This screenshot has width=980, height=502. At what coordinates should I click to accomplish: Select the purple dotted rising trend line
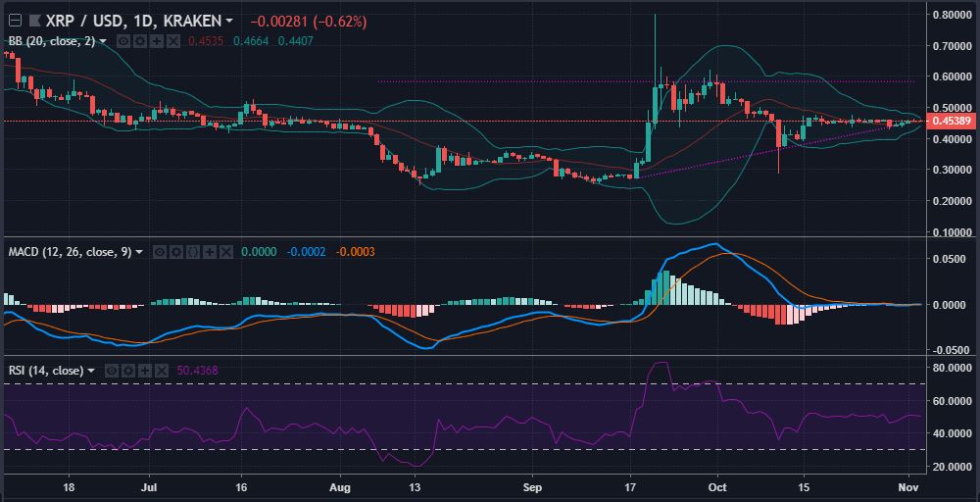tap(768, 151)
